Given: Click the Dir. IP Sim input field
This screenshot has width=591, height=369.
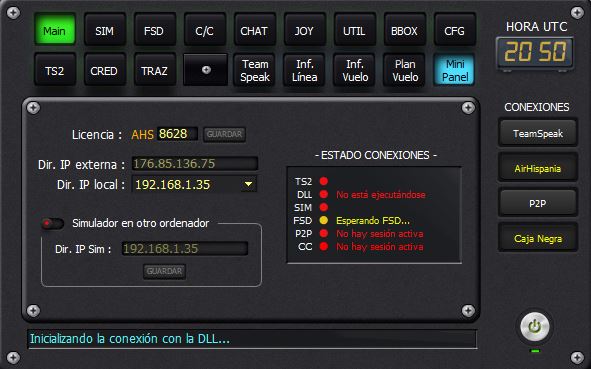Looking at the screenshot, I should tap(185, 249).
